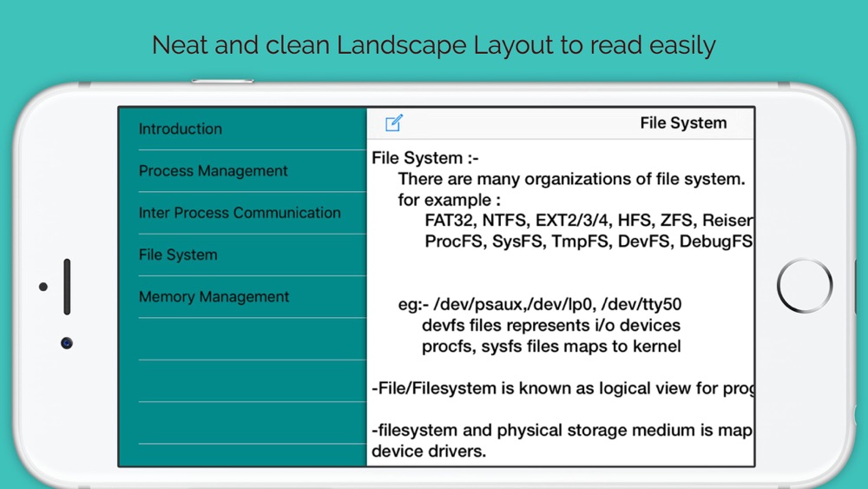Tap the front camera lens

coord(67,343)
